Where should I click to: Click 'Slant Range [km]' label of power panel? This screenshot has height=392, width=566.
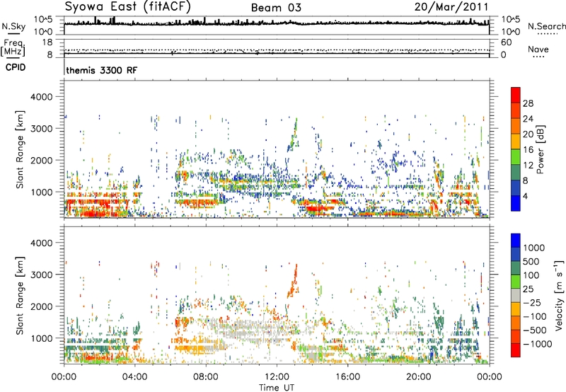(20, 149)
